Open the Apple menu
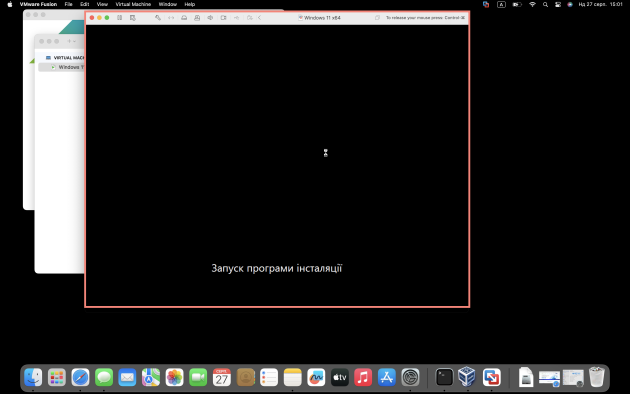Viewport: 630px width, 394px height. tap(10, 4)
